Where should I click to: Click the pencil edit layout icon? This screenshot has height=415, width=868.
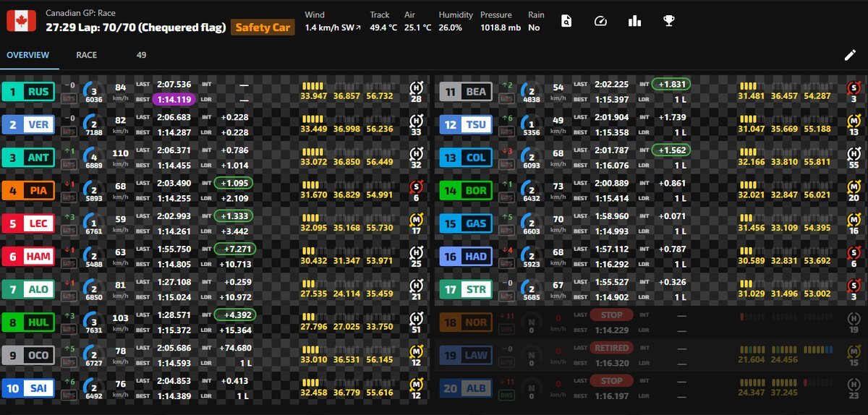click(x=850, y=55)
